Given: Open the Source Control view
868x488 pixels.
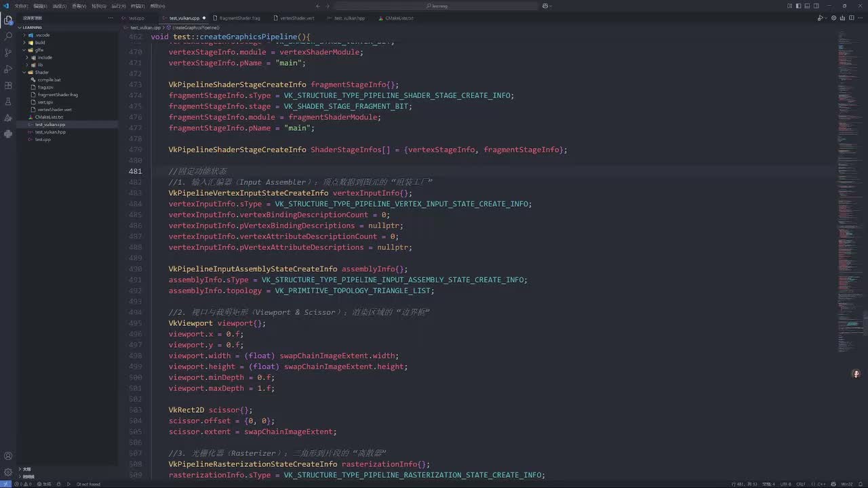Looking at the screenshot, I should pyautogui.click(x=8, y=52).
